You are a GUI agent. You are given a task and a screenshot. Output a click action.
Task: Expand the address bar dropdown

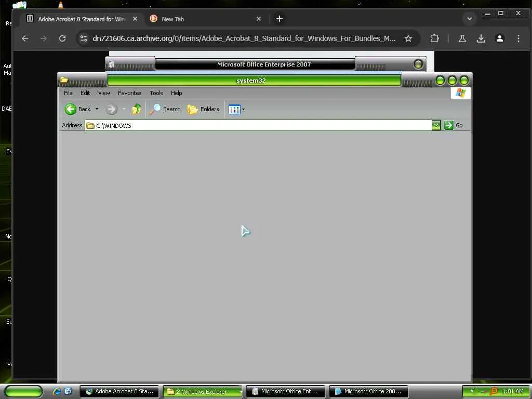click(436, 125)
